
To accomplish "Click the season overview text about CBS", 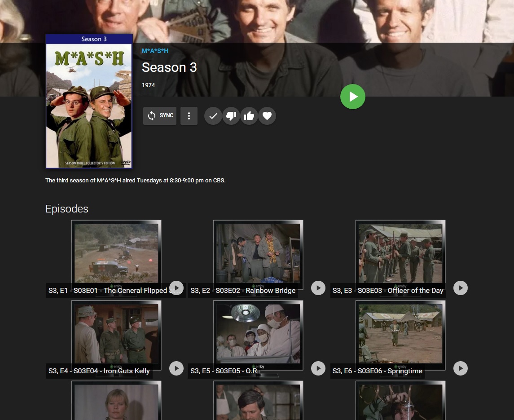I will (136, 181).
